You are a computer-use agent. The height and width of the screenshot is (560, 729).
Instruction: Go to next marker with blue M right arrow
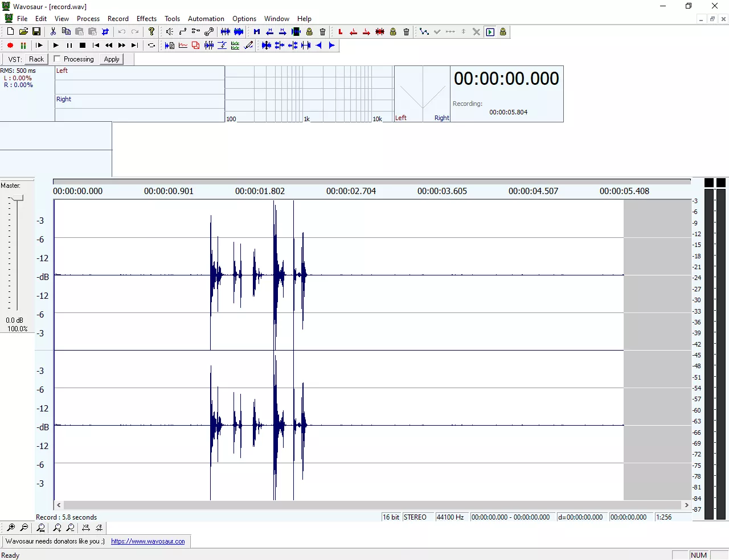283,32
